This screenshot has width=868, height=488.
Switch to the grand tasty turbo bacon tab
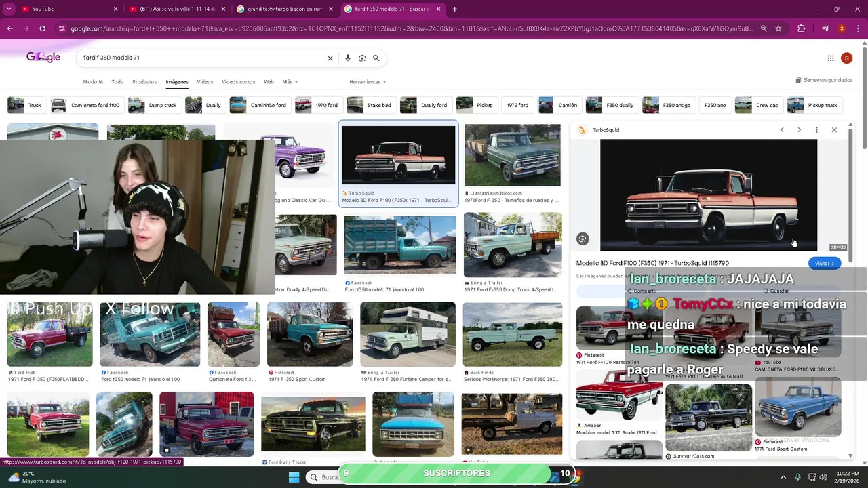pyautogui.click(x=283, y=9)
